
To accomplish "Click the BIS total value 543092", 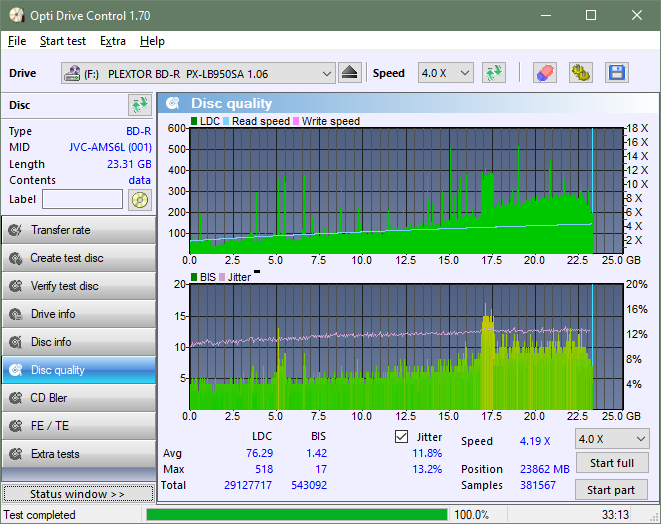I will [x=309, y=485].
